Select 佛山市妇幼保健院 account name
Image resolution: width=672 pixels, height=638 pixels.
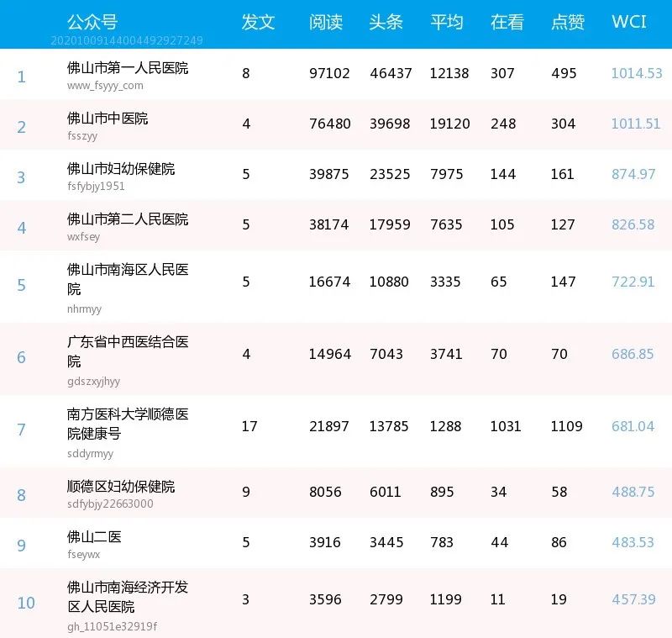(121, 169)
